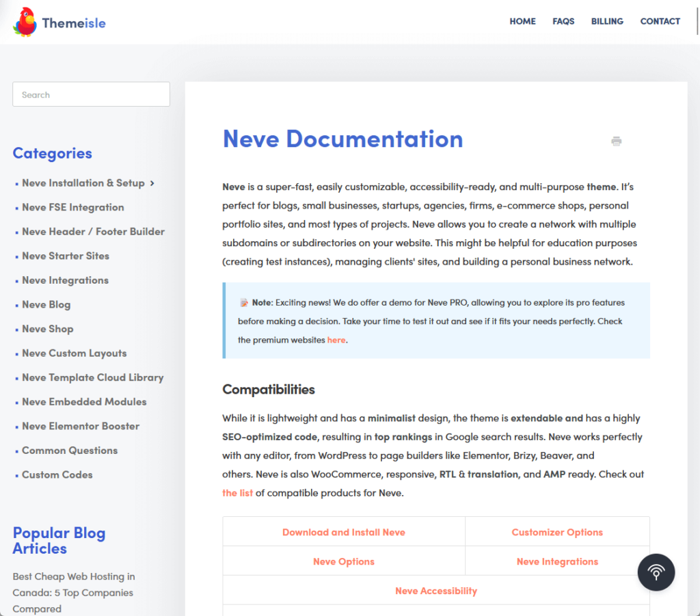Click the note emoji icon before 'Note:'
Screen dimensions: 700x616
pos(244,303)
